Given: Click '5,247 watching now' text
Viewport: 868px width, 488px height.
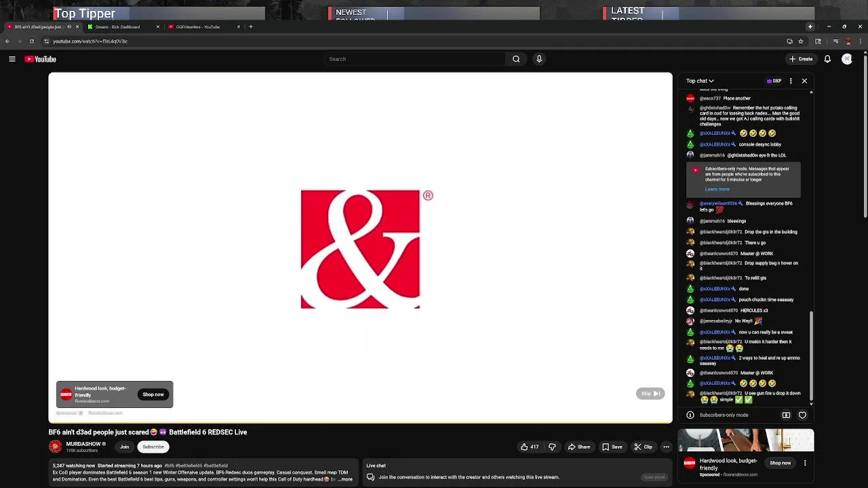Looking at the screenshot, I should [74, 466].
